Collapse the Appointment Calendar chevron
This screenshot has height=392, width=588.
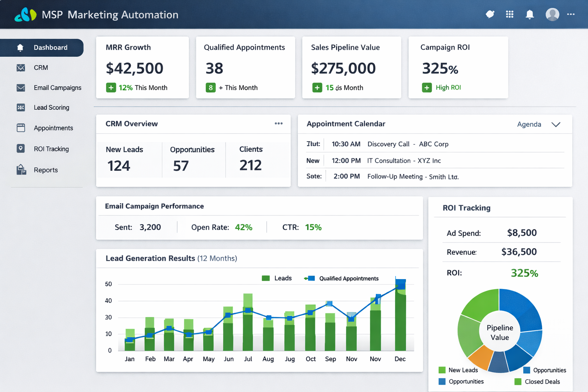[x=555, y=124]
